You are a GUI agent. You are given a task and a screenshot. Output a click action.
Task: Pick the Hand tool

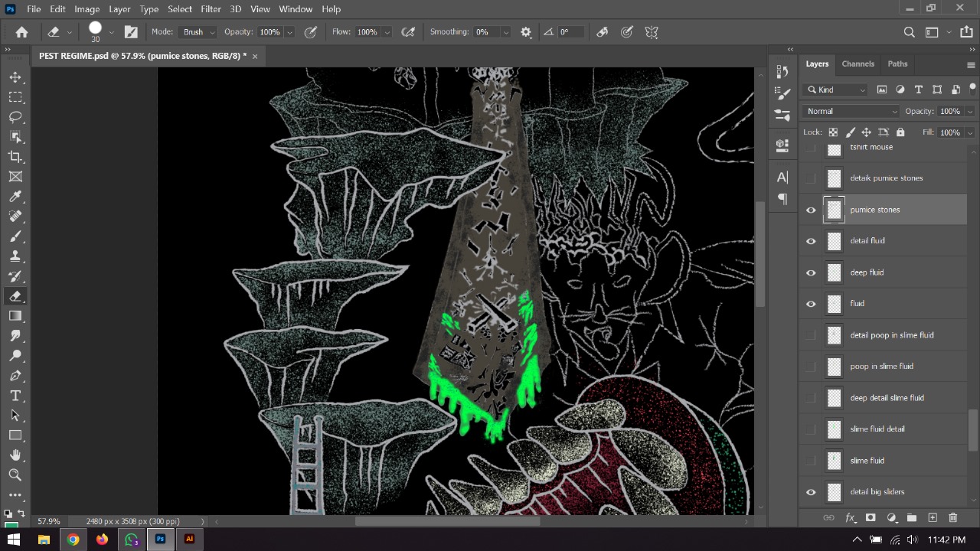click(x=15, y=455)
